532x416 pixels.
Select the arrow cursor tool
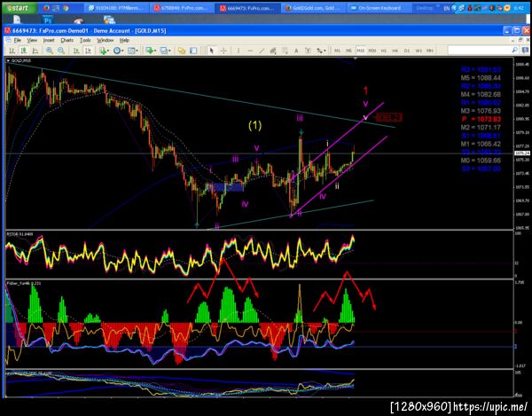(212, 51)
